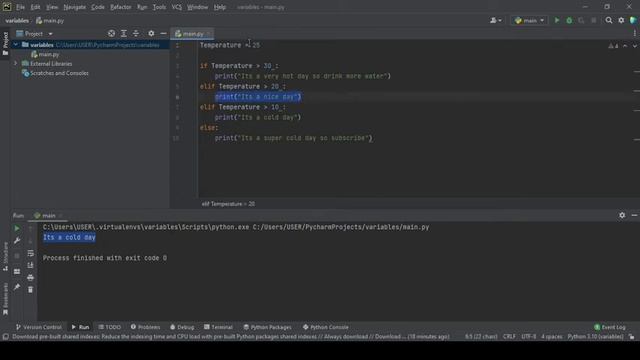Hide the Project panel with minus icon
640x360 pixels.
coord(163,33)
